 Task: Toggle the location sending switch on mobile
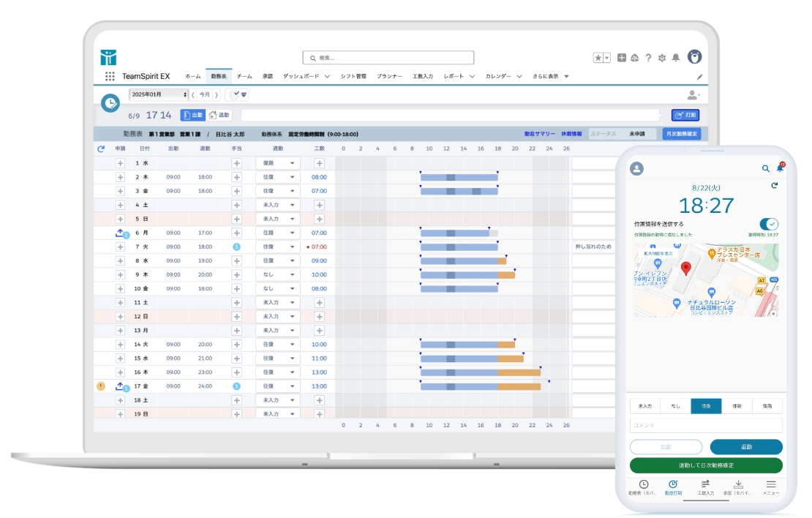click(768, 224)
